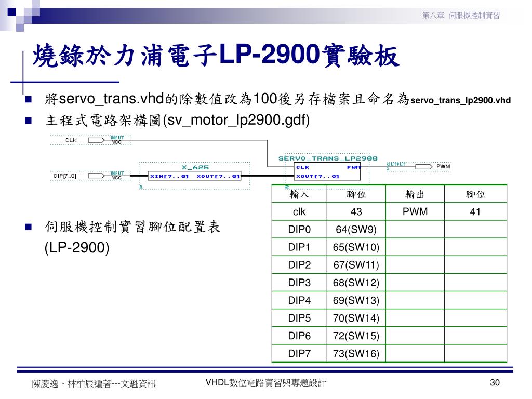The image size is (532, 399).
Task: Select the X_625 block title
Action: pos(195,167)
